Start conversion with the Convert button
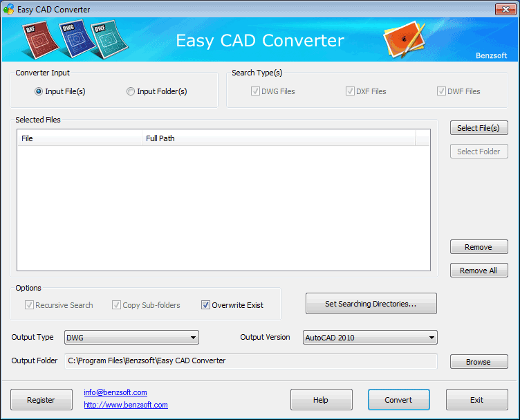This screenshot has height=420, width=520. [398, 400]
